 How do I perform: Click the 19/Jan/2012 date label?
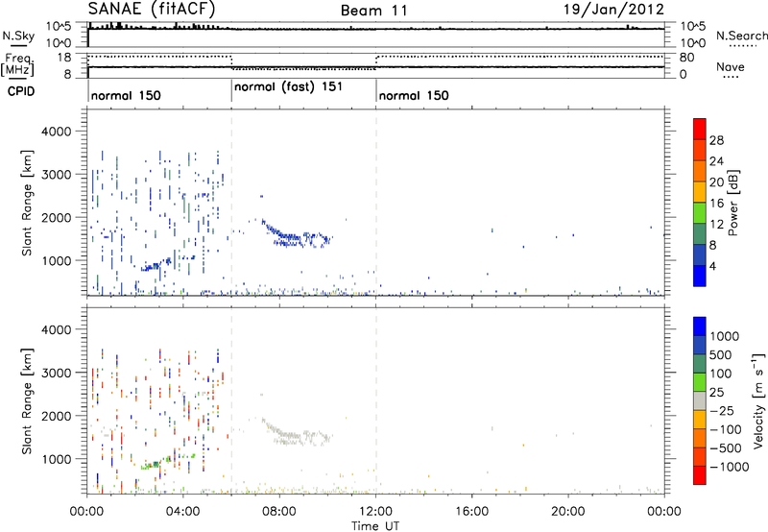point(613,10)
